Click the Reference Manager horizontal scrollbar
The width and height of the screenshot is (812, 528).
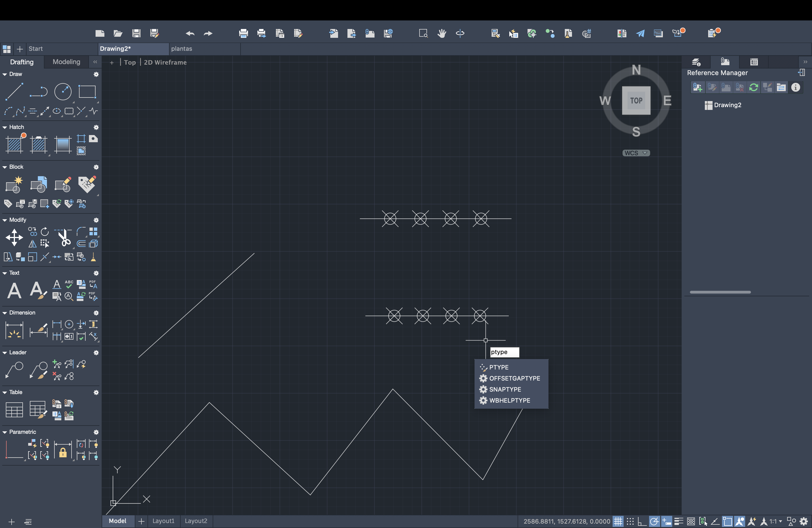pos(720,292)
